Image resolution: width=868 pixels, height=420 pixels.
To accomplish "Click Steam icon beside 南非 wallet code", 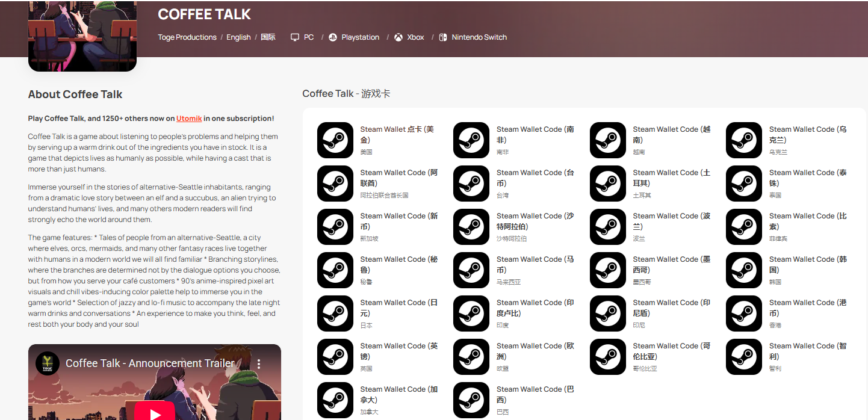I will pos(471,140).
